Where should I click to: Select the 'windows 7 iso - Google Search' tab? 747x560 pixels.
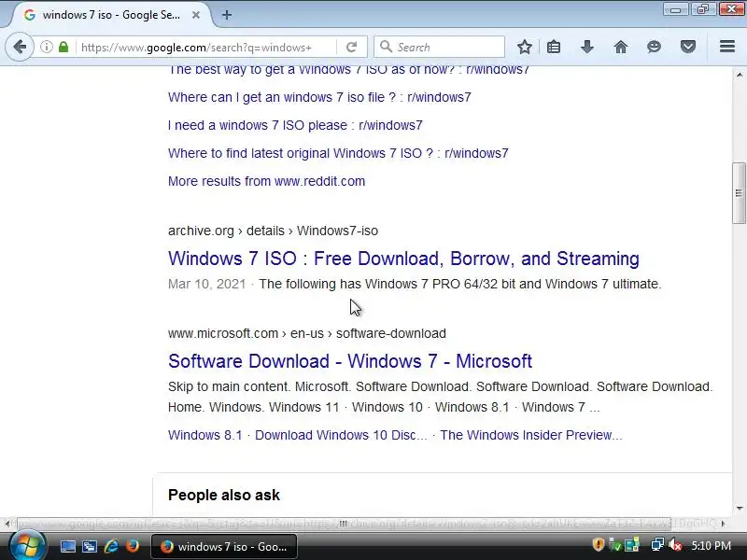(112, 15)
